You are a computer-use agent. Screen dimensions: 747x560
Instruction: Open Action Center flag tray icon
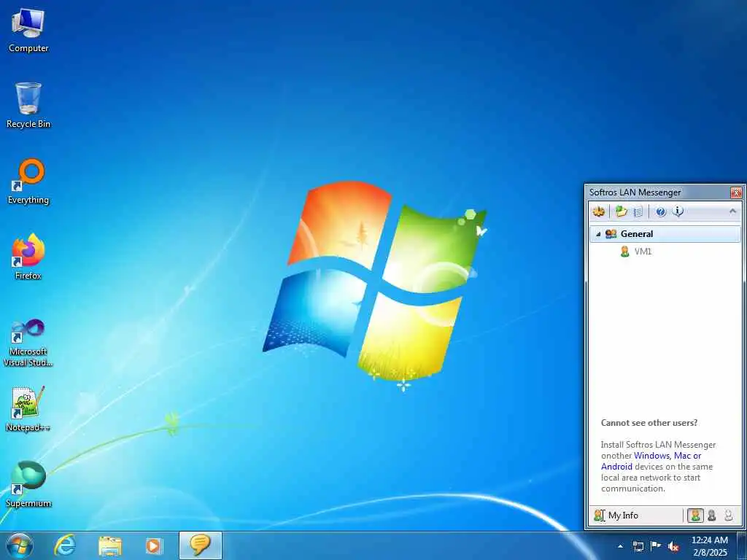[656, 546]
